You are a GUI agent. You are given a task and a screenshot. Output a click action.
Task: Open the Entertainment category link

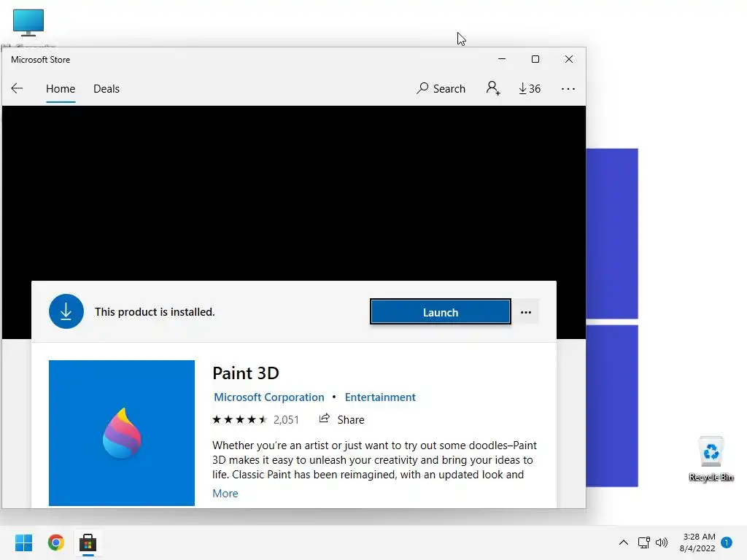tap(380, 397)
